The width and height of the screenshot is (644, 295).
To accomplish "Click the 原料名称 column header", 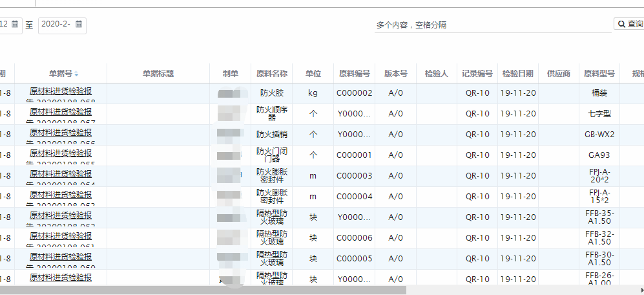I will pos(272,74).
